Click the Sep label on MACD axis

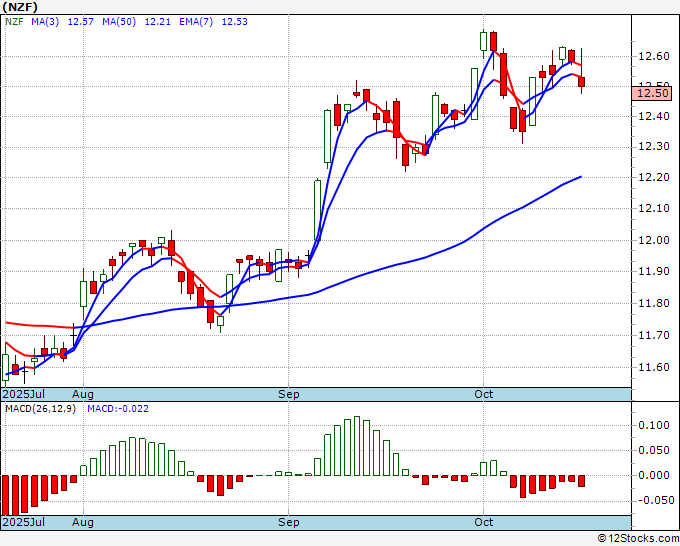pyautogui.click(x=288, y=522)
